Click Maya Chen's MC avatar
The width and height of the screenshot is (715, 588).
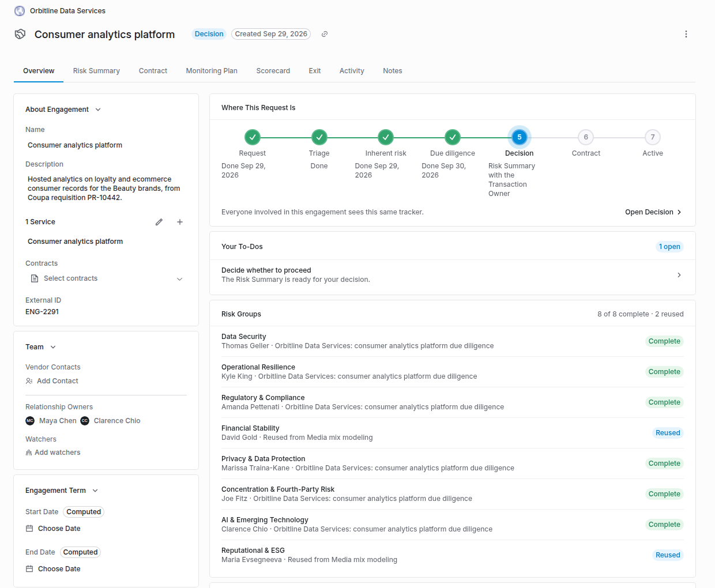[30, 421]
